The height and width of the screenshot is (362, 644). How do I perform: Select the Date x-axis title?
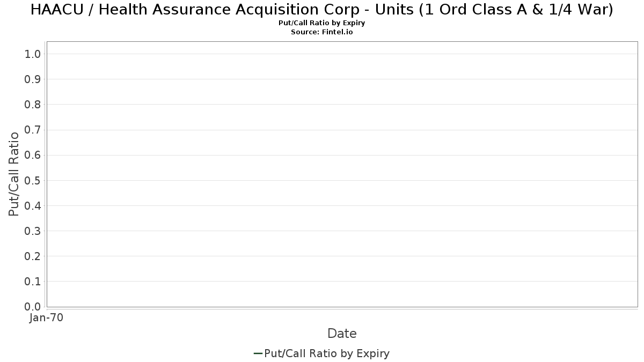[342, 334]
